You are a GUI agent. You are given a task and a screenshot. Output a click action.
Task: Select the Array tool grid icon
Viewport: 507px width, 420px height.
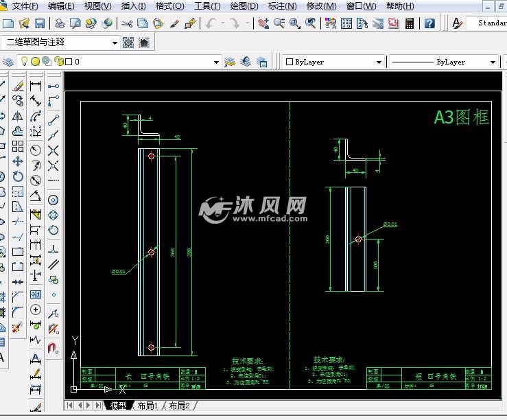(x=18, y=146)
